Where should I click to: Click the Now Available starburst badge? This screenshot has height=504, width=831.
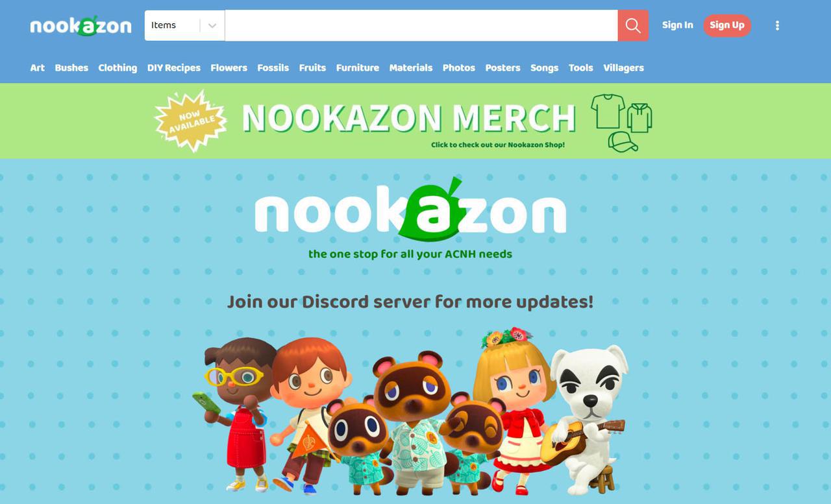click(190, 121)
